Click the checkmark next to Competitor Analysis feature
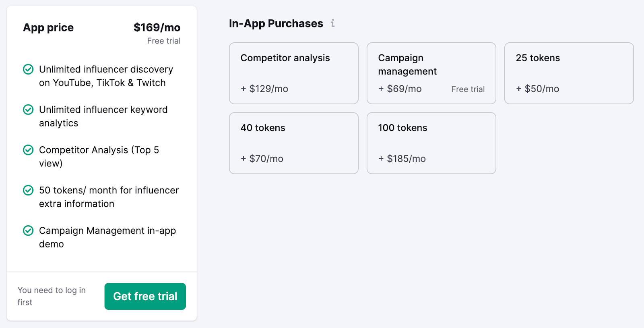 coord(28,150)
